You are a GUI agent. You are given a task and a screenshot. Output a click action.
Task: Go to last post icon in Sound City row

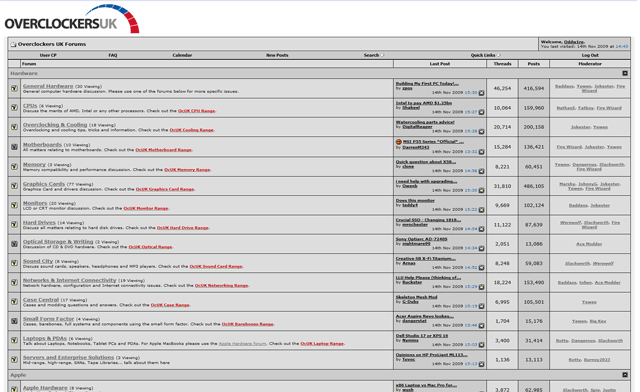coord(482,268)
